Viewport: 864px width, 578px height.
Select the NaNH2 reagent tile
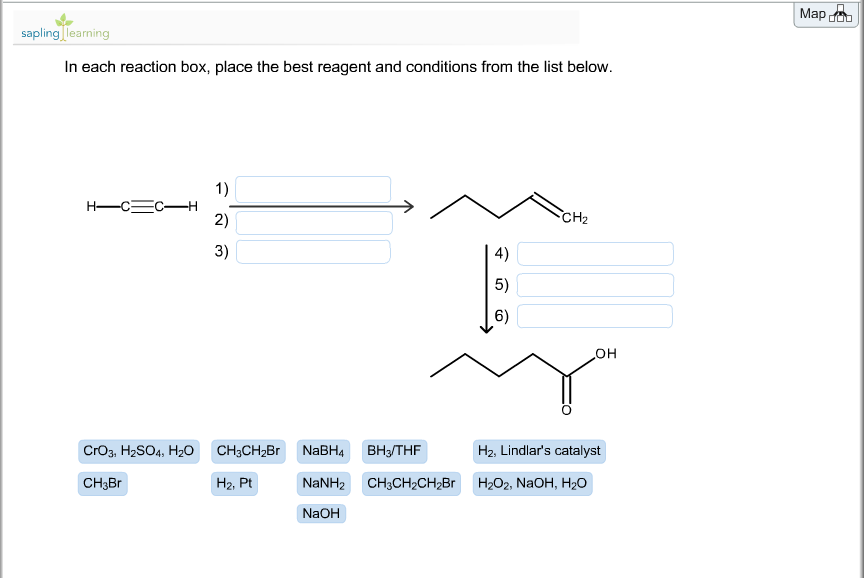(x=321, y=483)
